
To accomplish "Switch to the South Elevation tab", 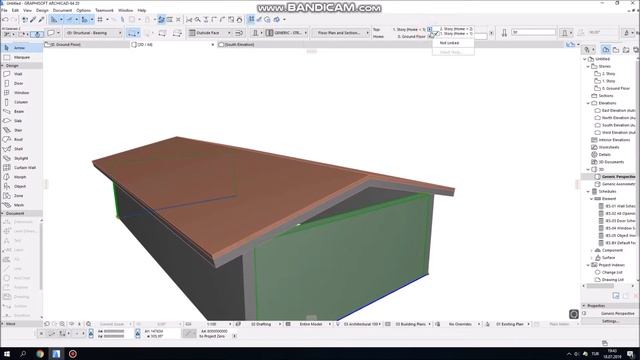I will [x=240, y=44].
